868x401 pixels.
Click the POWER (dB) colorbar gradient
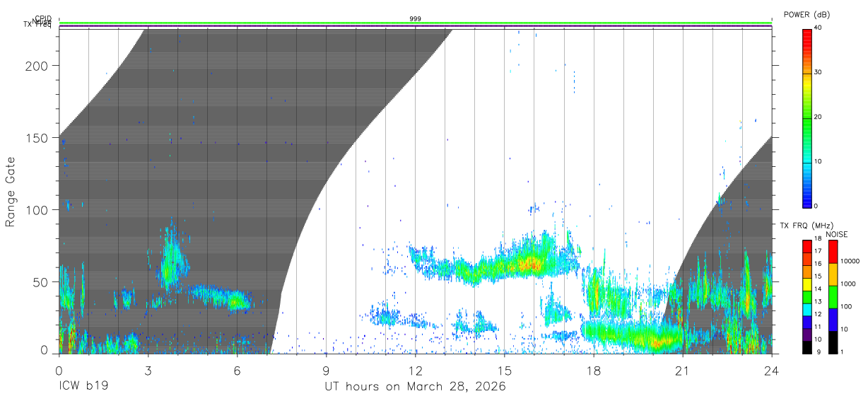[x=807, y=117]
